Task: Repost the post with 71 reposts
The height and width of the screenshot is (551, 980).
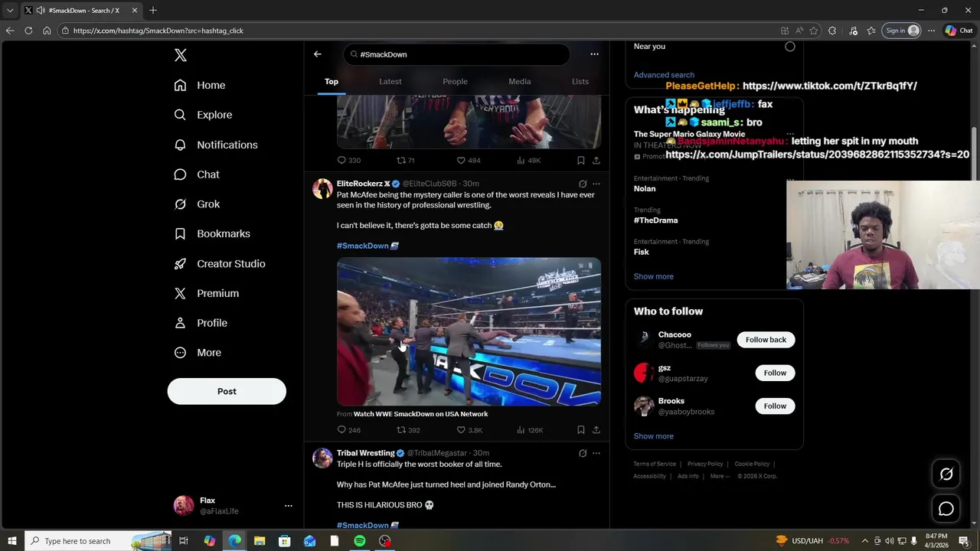Action: [405, 160]
